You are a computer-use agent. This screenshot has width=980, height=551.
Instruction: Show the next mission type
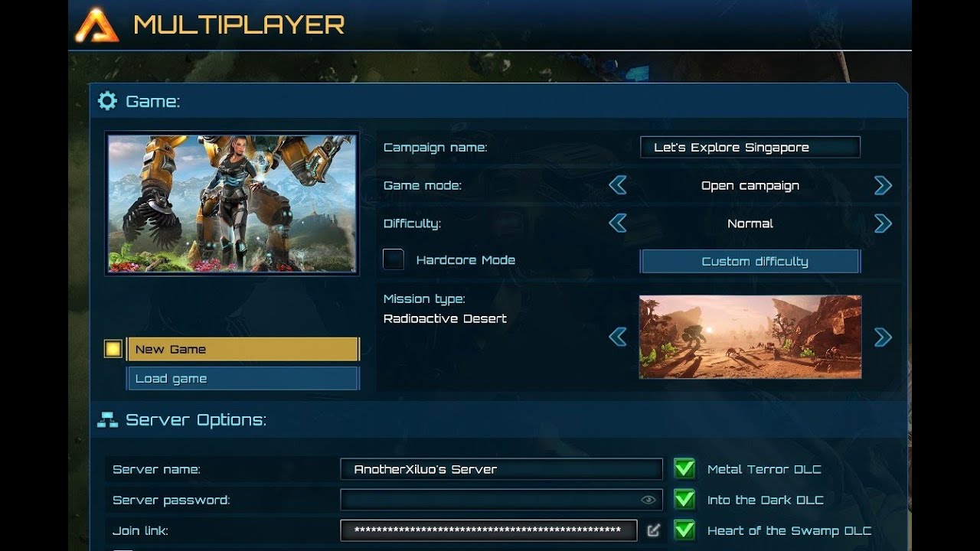click(x=883, y=337)
